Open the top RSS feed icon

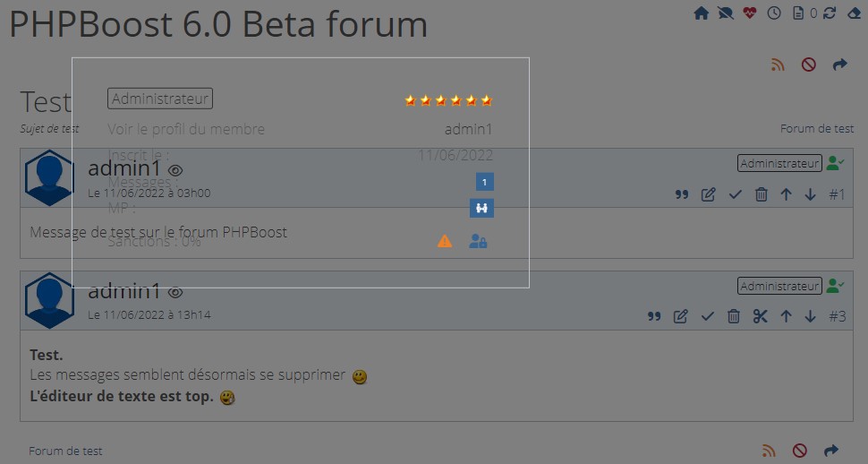[x=778, y=64]
